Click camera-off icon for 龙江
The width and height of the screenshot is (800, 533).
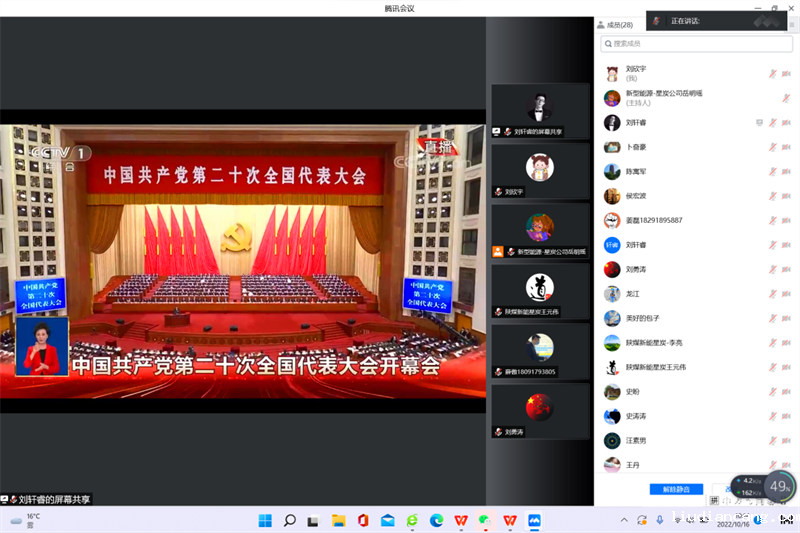click(786, 294)
